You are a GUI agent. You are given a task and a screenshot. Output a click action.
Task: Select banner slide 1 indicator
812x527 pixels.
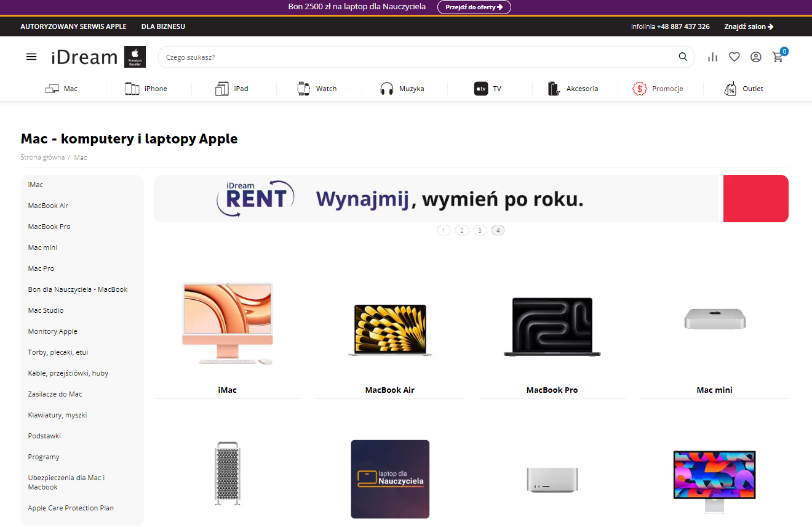[x=444, y=230]
